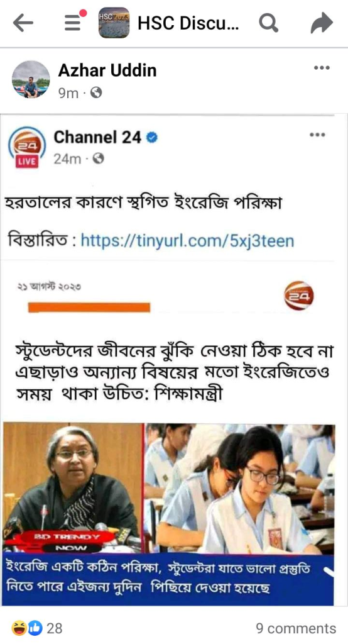Open the Azhar Uddin profile name
348x644 pixels.
coord(107,70)
